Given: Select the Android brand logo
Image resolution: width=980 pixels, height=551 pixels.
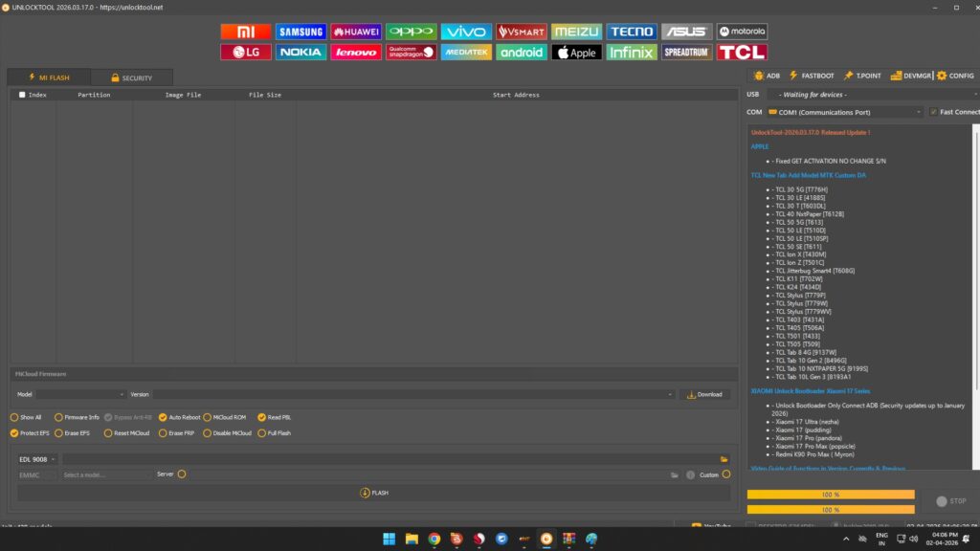Looking at the screenshot, I should [522, 52].
